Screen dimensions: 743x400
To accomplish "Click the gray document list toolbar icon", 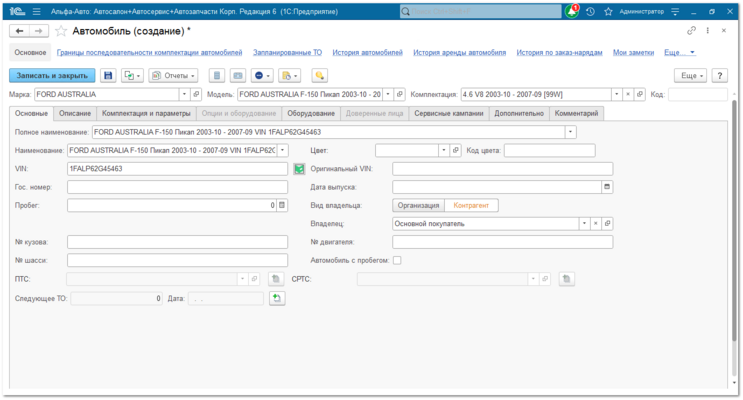I will point(217,75).
